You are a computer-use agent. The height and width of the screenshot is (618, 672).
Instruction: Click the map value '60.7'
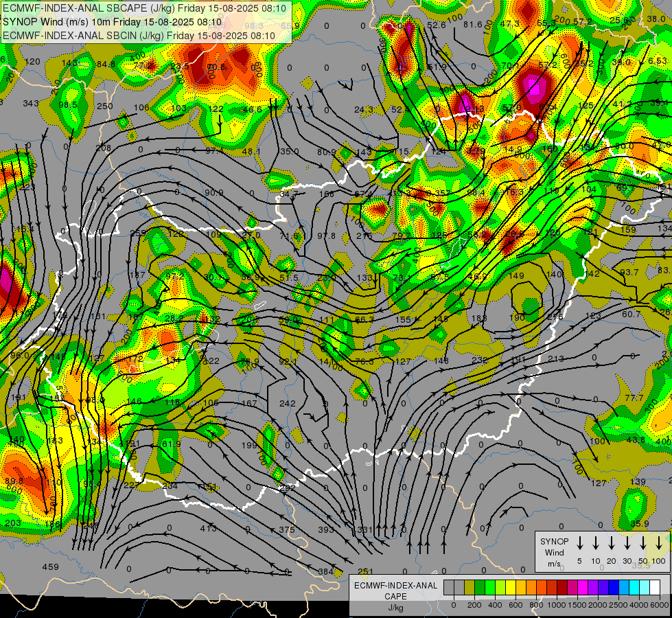tap(632, 314)
